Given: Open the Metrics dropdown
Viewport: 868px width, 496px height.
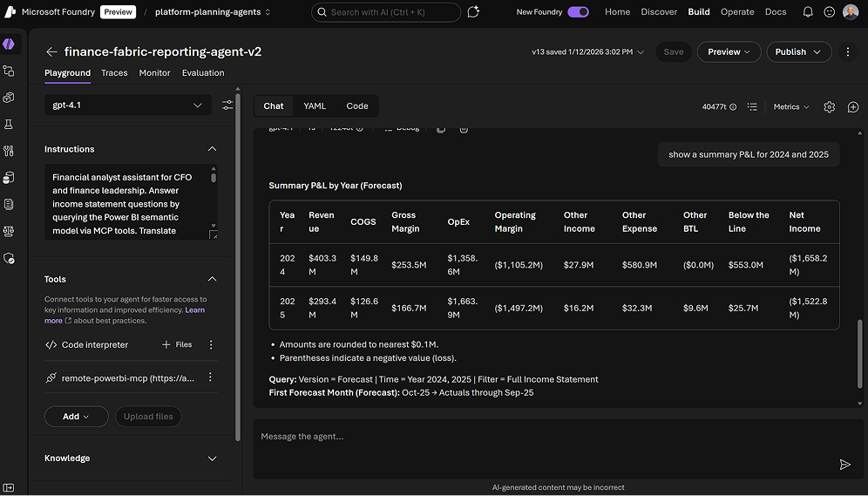Looking at the screenshot, I should [x=791, y=107].
